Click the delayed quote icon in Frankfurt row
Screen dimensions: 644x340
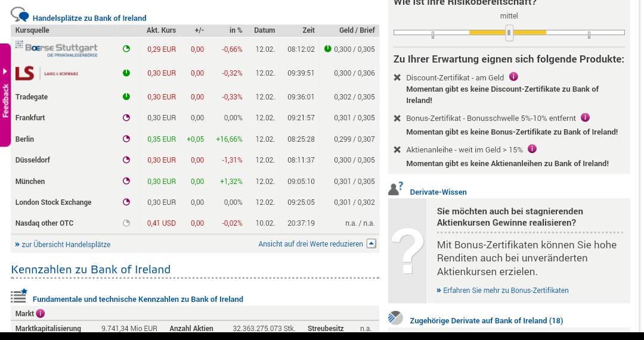coord(126,118)
